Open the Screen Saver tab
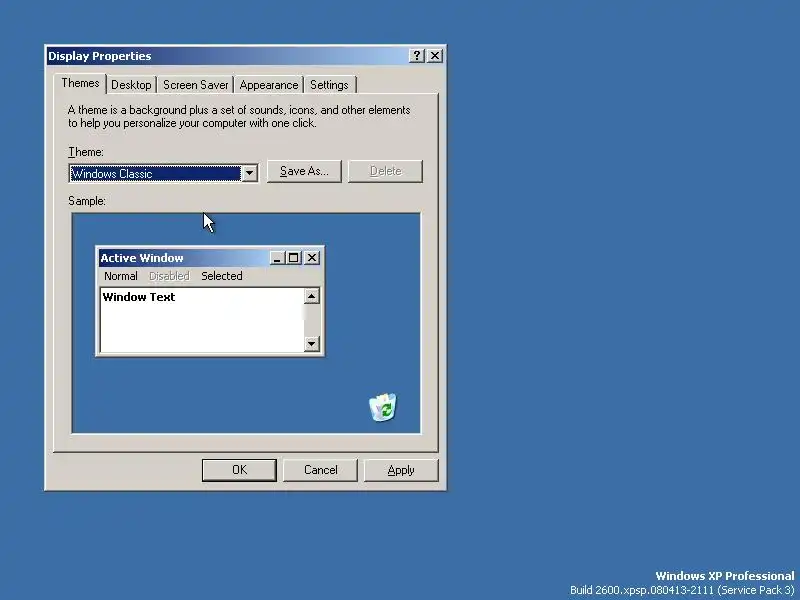The height and width of the screenshot is (600, 800). point(195,85)
